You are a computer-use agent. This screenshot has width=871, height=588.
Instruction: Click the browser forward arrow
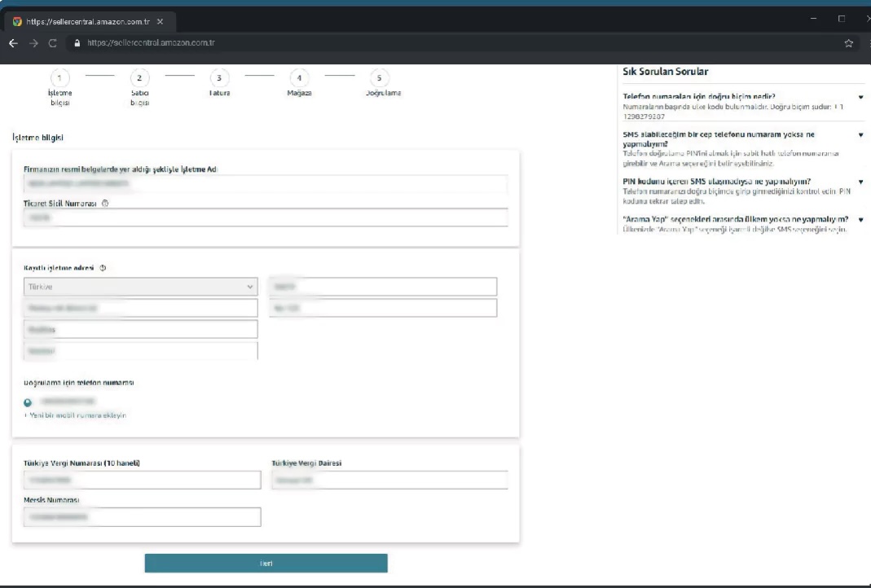point(33,43)
